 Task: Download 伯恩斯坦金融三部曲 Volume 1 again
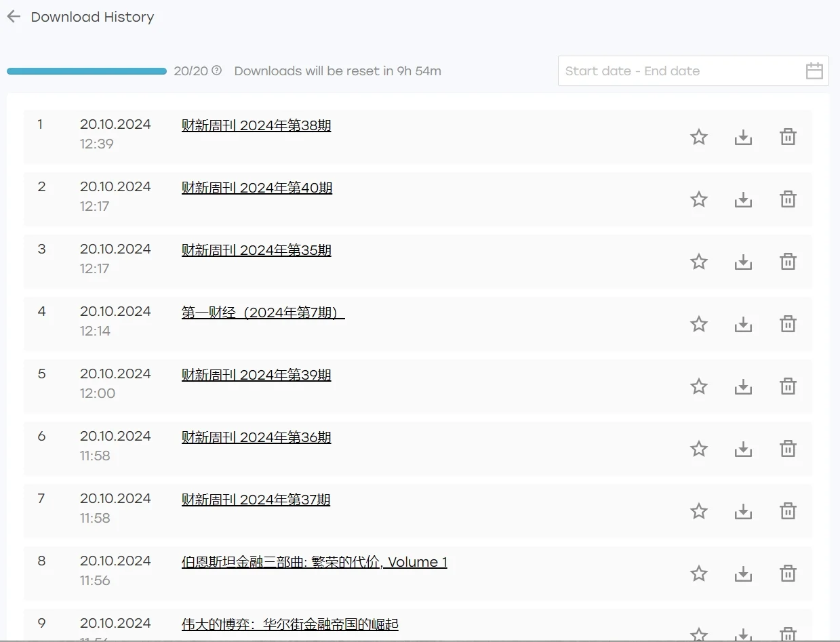(744, 574)
